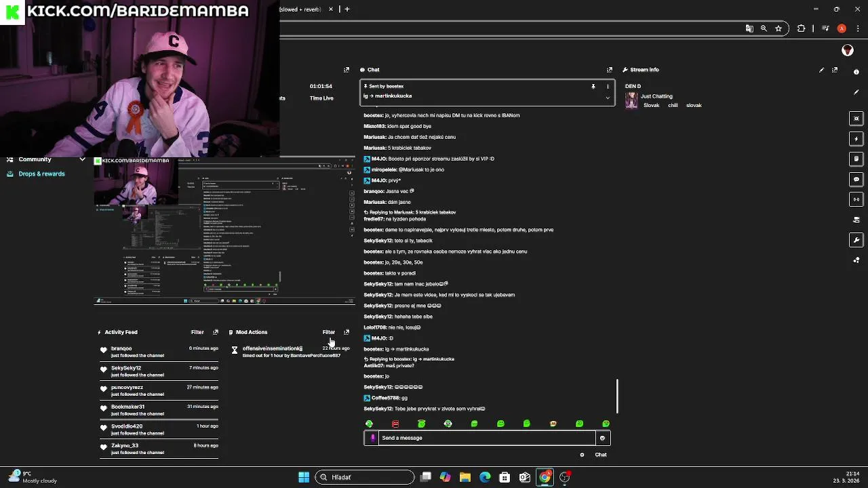Toggle the chat panel in sidebar
Image resolution: width=868 pixels, height=488 pixels.
856,180
